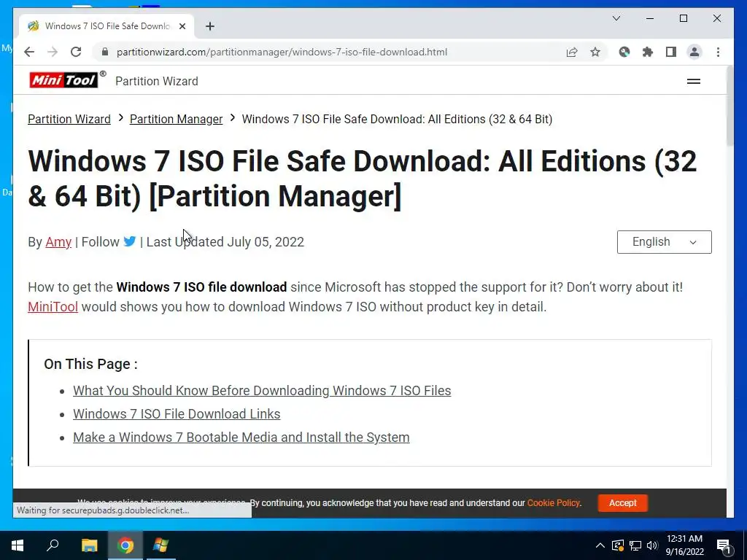Open the Windows flag taskbar app
Viewport: 747px width, 560px height.
click(x=160, y=545)
